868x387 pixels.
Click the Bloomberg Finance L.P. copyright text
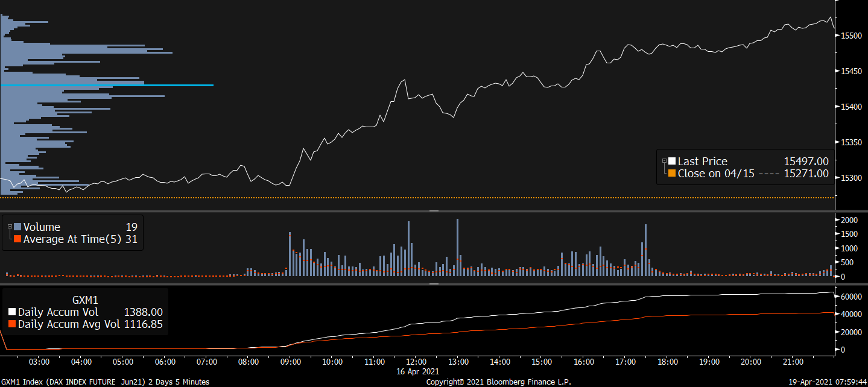pos(498,382)
